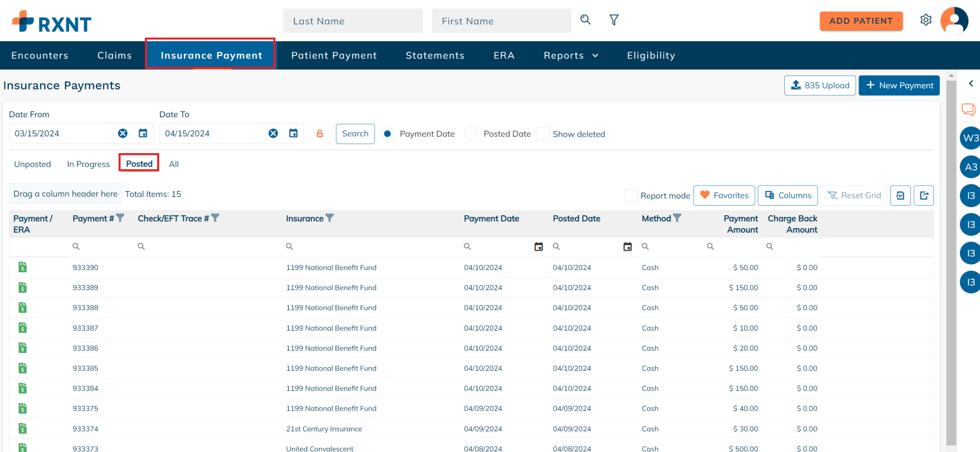Open payment icon for row 933389

[x=22, y=288]
